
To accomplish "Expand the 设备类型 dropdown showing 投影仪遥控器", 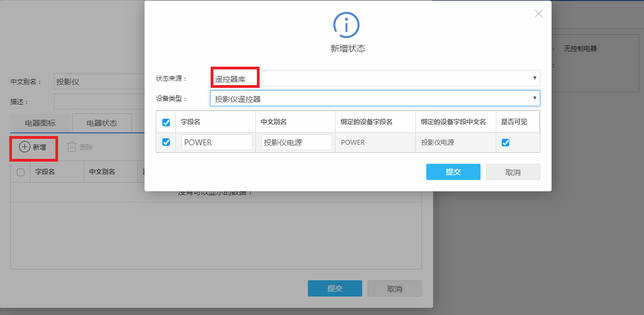I will click(x=375, y=98).
